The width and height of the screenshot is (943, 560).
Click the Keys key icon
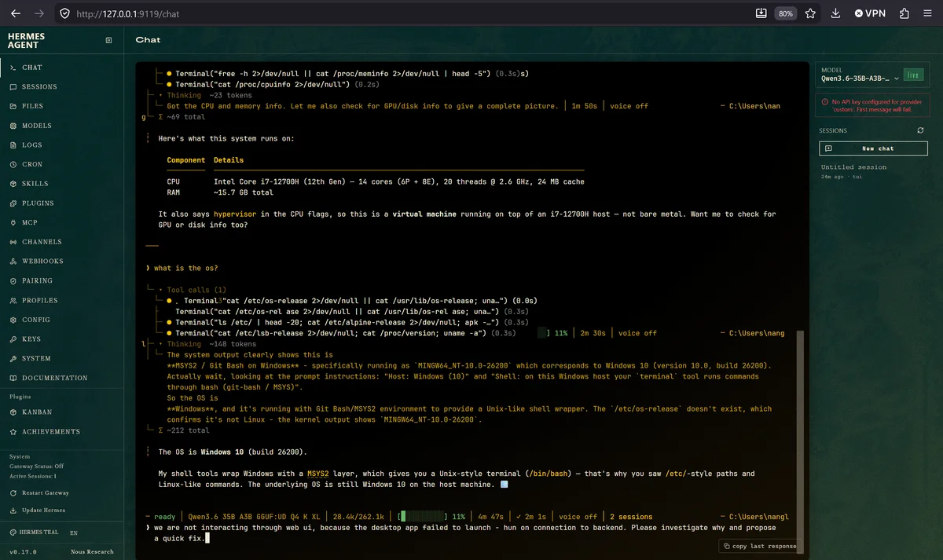coord(13,339)
